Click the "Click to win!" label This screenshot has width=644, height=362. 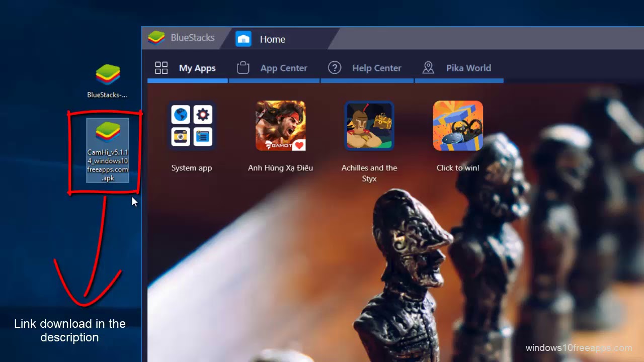click(458, 168)
